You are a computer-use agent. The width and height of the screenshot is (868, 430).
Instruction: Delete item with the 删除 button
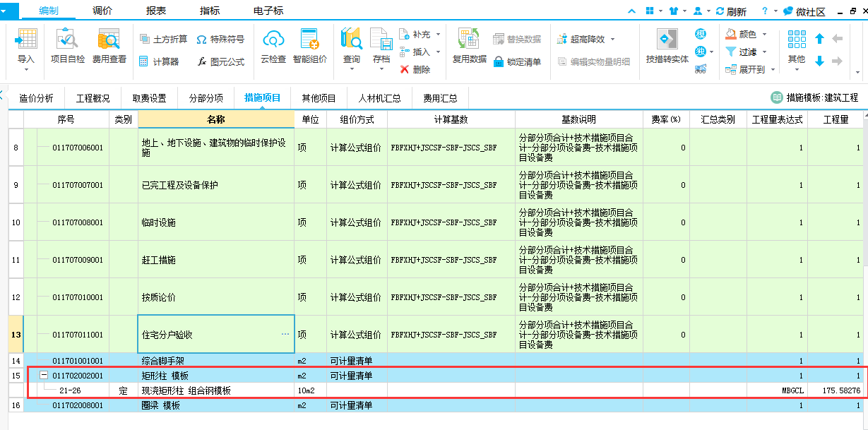[x=415, y=69]
